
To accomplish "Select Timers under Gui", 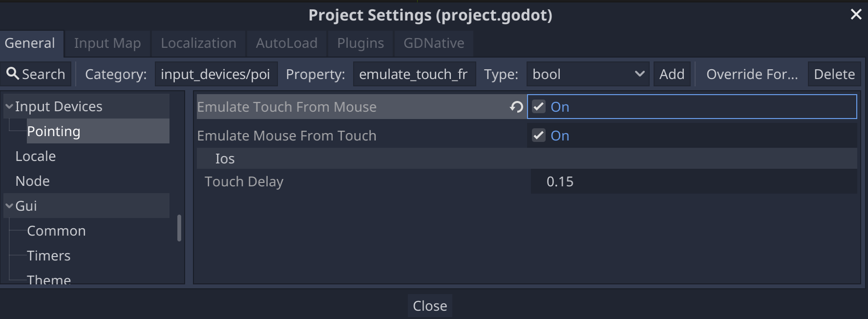I will pos(48,255).
